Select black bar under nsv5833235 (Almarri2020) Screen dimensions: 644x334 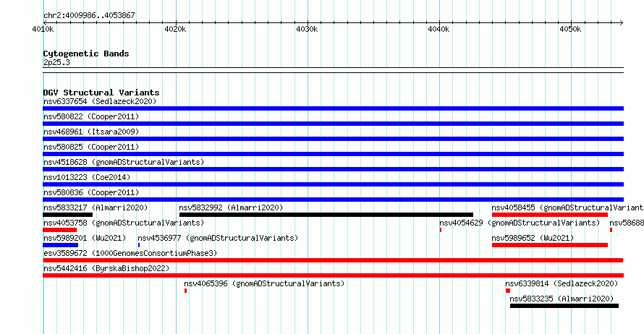[x=564, y=306]
